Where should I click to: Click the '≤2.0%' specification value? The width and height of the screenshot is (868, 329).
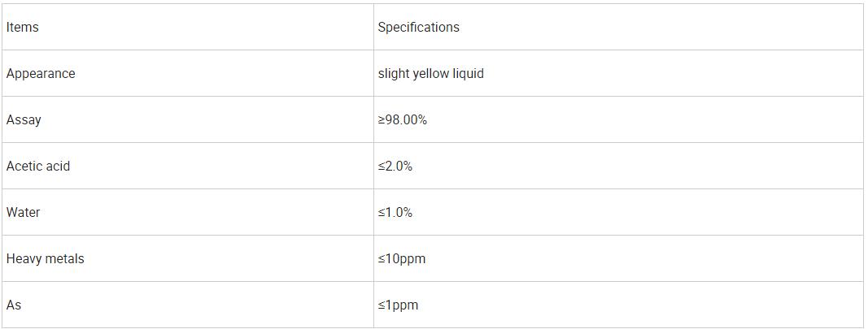coord(395,166)
